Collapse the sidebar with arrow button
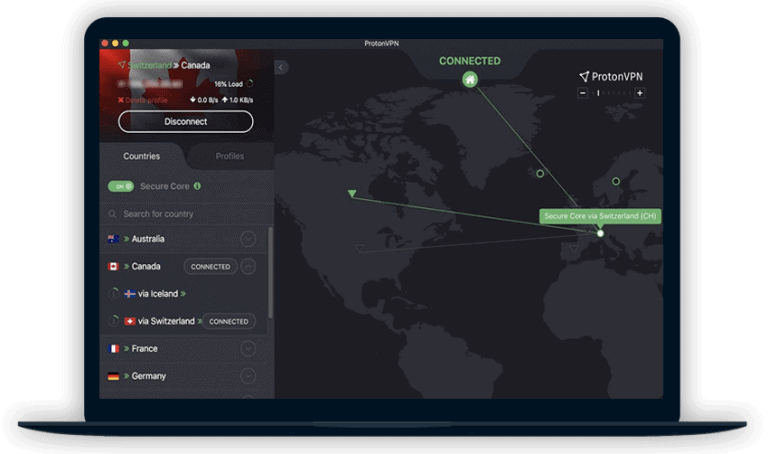Screen dimensions: 768x454 [x=281, y=67]
